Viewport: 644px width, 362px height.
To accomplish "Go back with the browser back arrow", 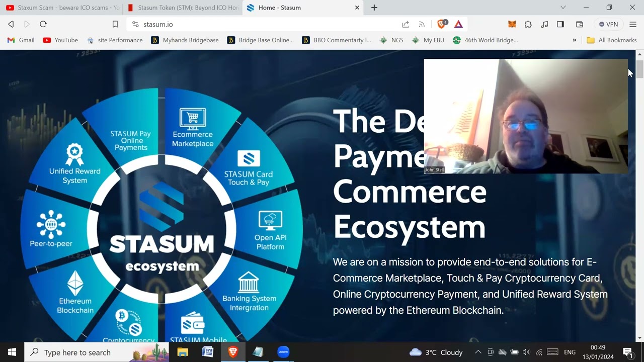I will 11,24.
